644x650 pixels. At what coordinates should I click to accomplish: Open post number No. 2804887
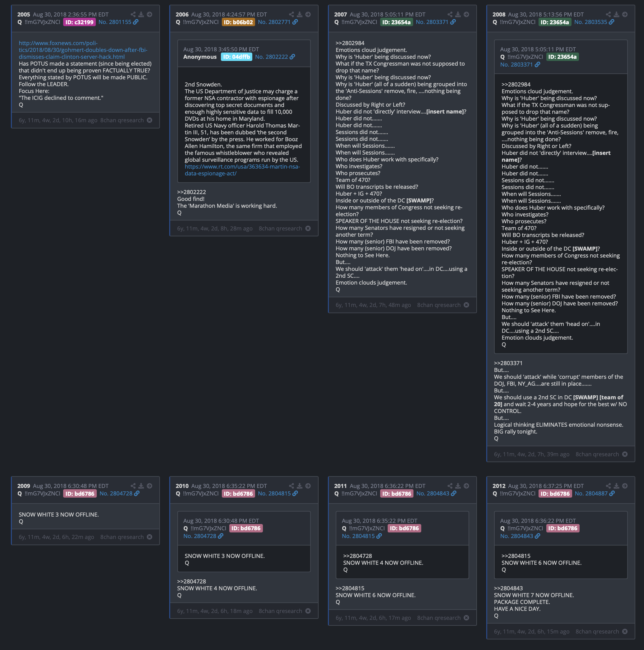[x=591, y=493]
